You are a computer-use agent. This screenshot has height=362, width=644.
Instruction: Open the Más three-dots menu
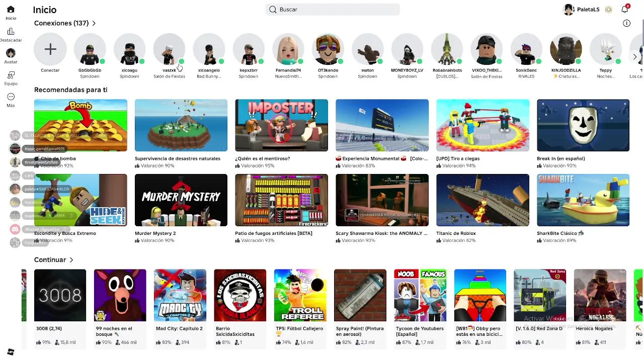pos(11,97)
